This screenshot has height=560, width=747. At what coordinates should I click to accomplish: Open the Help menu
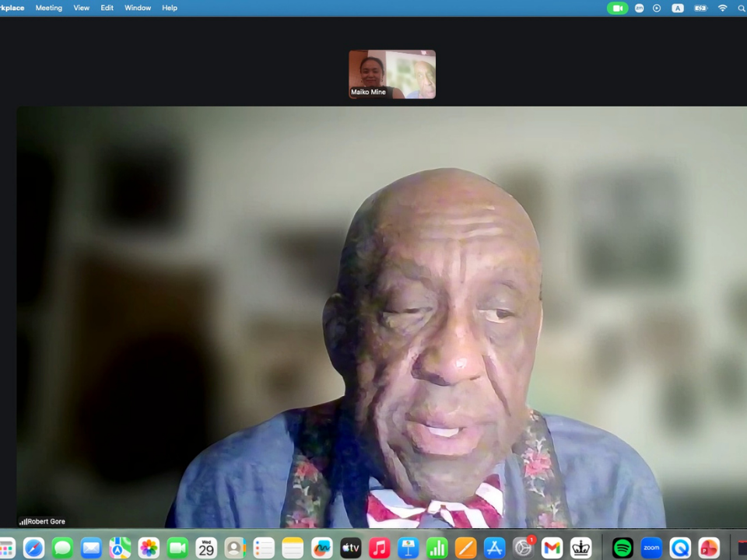tap(170, 8)
